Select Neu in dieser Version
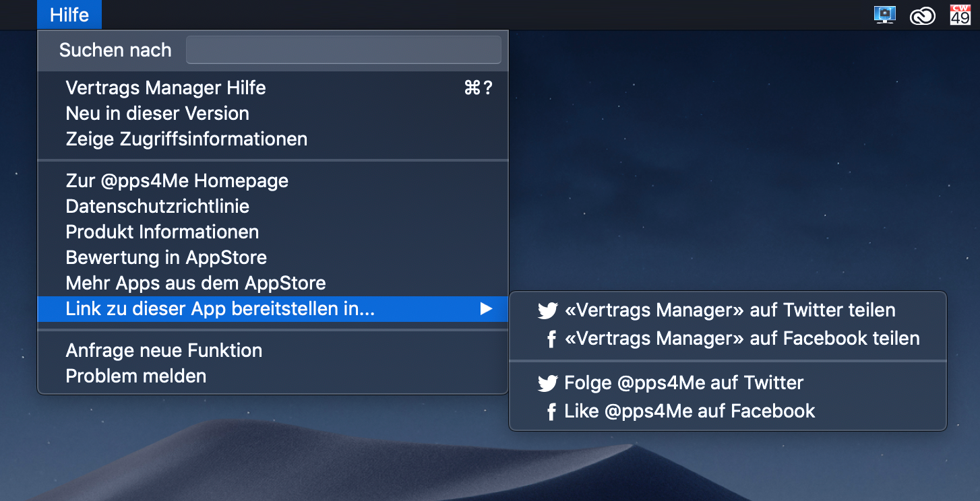The height and width of the screenshot is (501, 980). 272,114
